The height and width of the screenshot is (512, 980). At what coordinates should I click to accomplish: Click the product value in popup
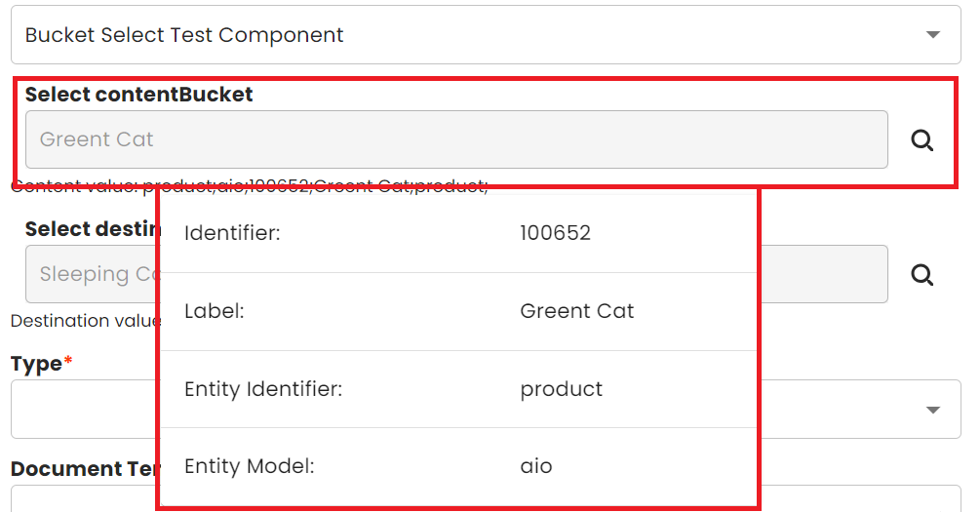[x=561, y=389]
